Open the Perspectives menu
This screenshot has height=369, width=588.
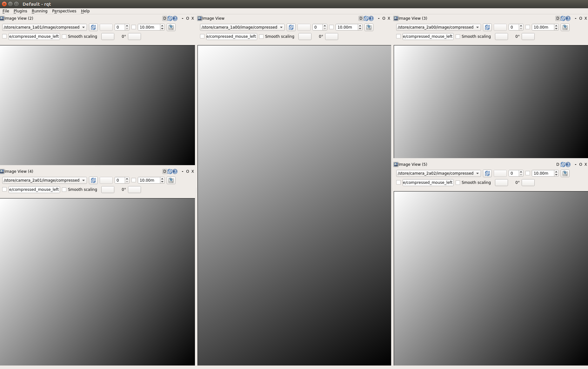pos(64,11)
